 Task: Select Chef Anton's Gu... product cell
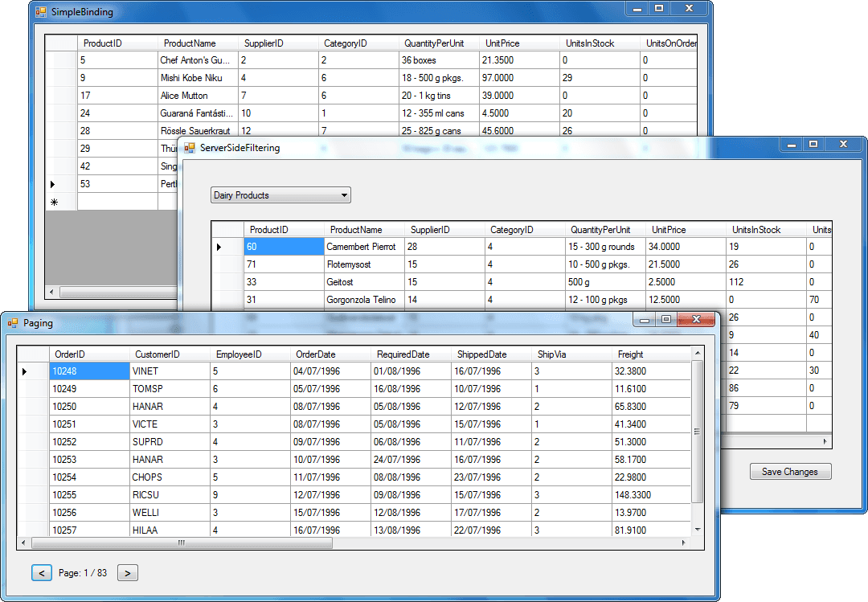click(x=199, y=59)
